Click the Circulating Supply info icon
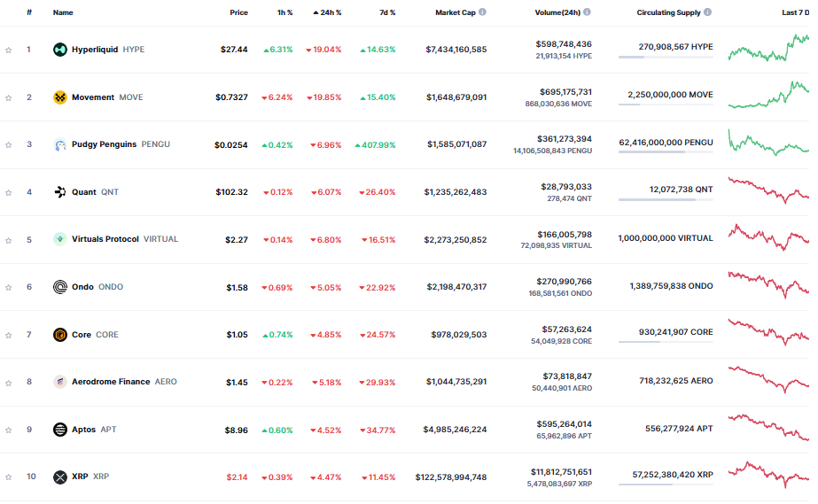818x504 pixels. click(x=707, y=12)
